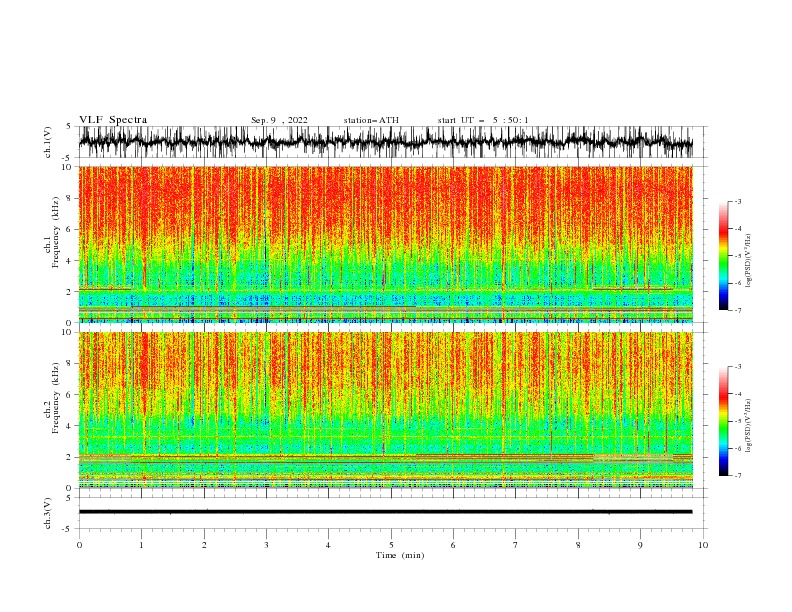Click the "ch.3(V)" axis label
The width and height of the screenshot is (792, 612).
(48, 513)
